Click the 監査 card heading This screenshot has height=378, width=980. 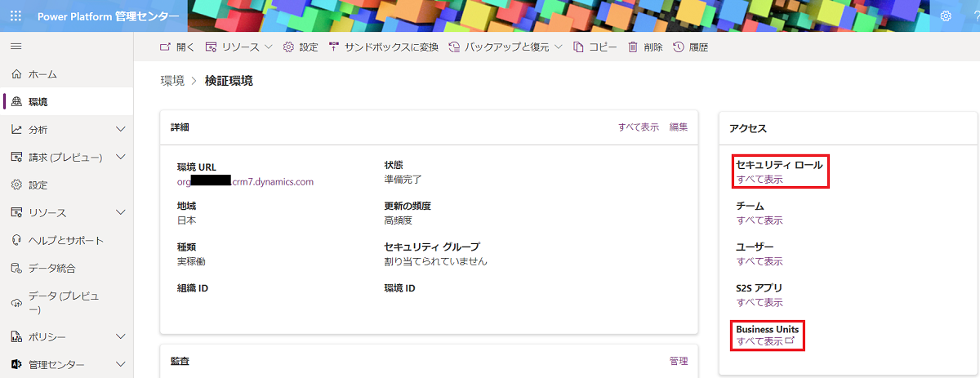coord(180,360)
